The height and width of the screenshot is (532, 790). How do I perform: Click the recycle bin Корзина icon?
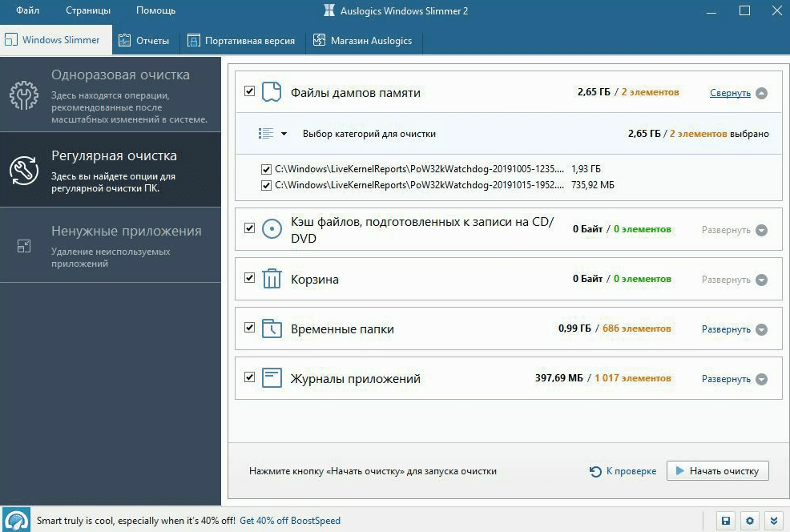pos(272,279)
